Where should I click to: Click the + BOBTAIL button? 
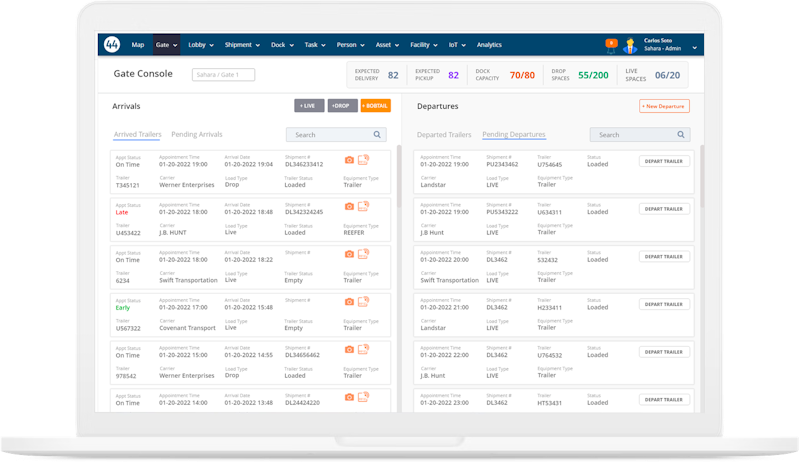click(376, 106)
